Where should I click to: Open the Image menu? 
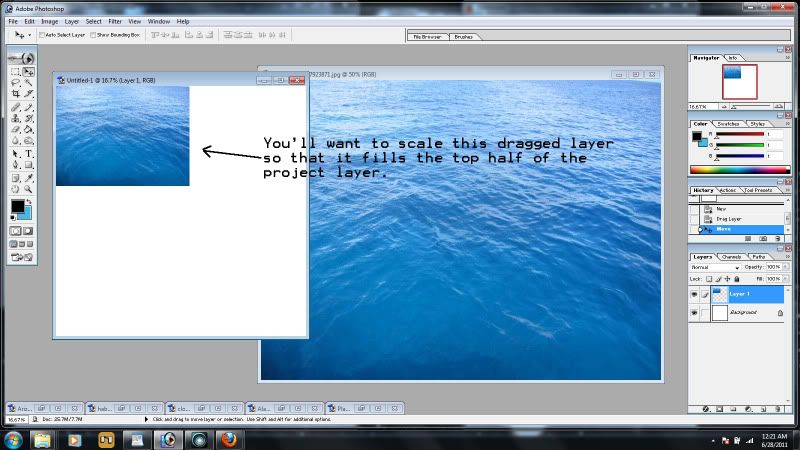pyautogui.click(x=49, y=21)
